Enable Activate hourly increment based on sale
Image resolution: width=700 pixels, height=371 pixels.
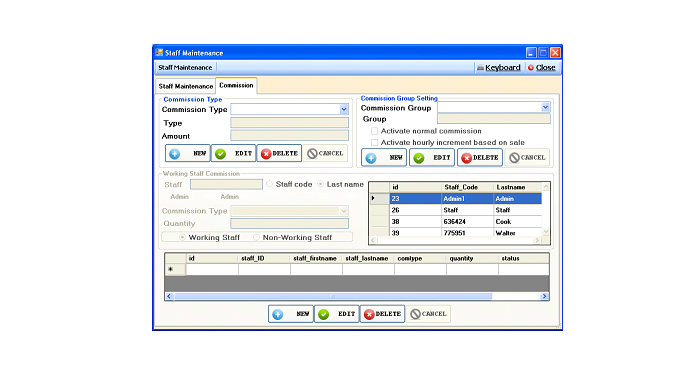pyautogui.click(x=375, y=142)
